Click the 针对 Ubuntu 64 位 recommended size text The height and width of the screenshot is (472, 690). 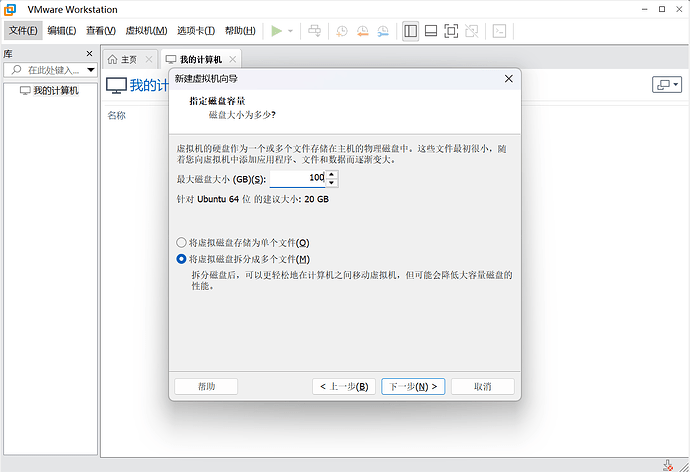(253, 199)
